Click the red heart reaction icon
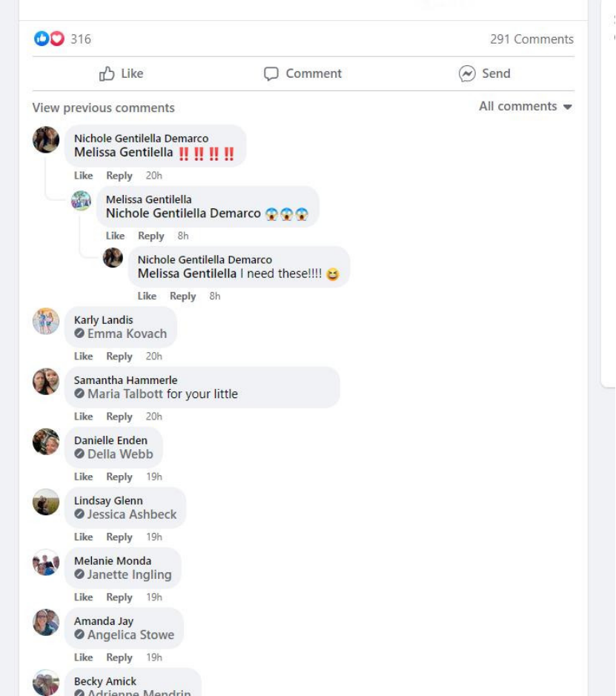 click(57, 39)
